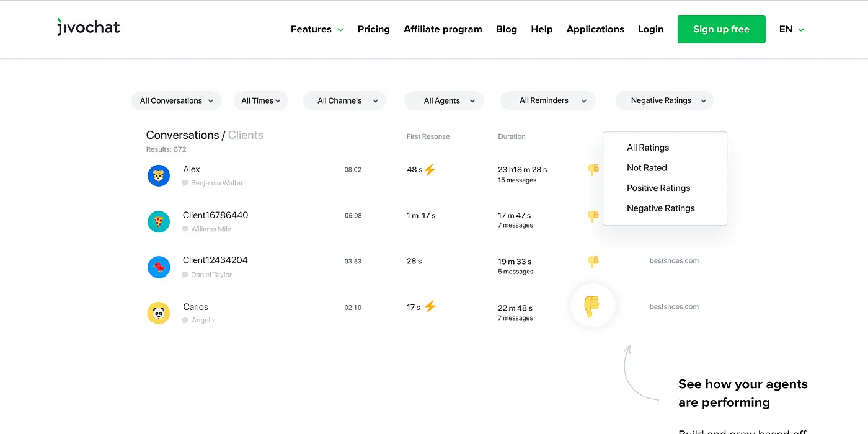This screenshot has height=434, width=868.
Task: Click the thumbs-down icon on Client12434204's row
Action: (593, 261)
